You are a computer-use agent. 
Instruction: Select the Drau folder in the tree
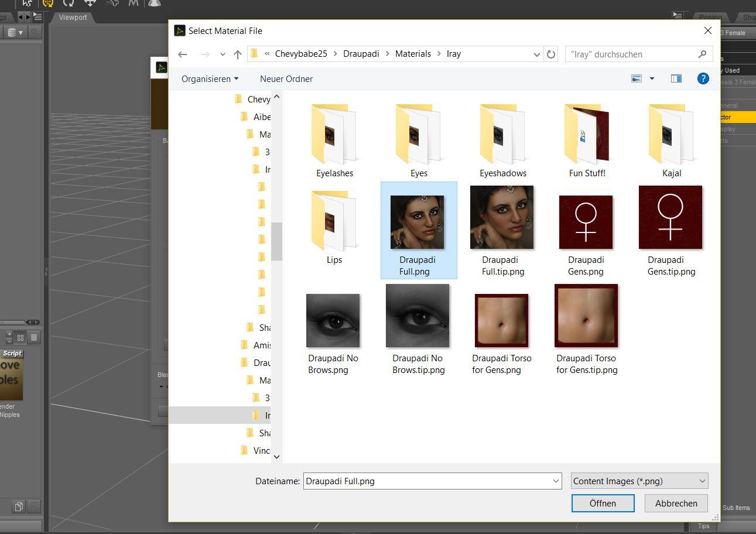pos(256,362)
